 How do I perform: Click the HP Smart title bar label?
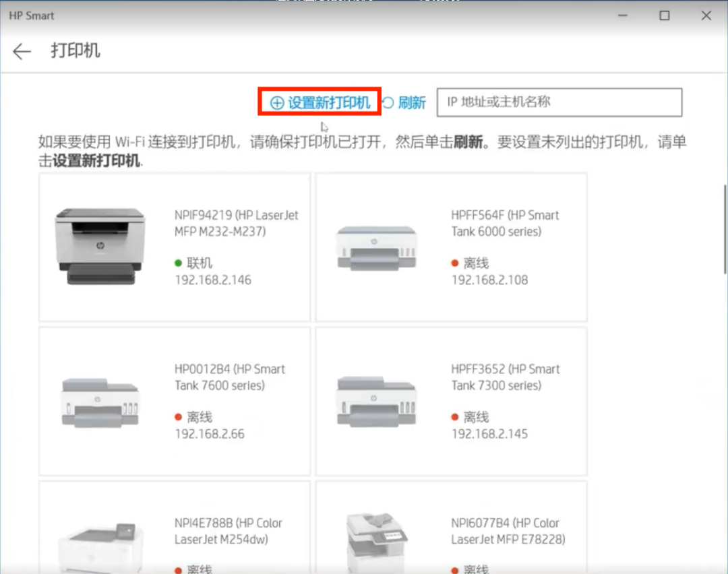(x=30, y=15)
